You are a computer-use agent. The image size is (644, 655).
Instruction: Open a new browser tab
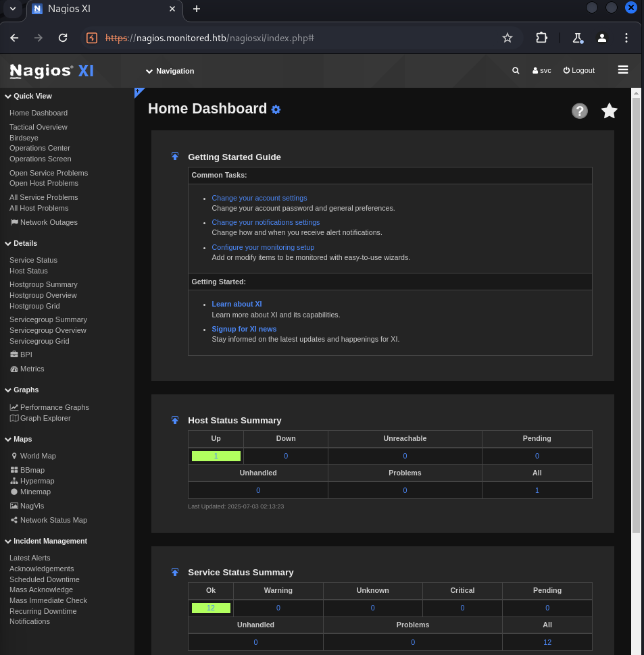point(197,9)
